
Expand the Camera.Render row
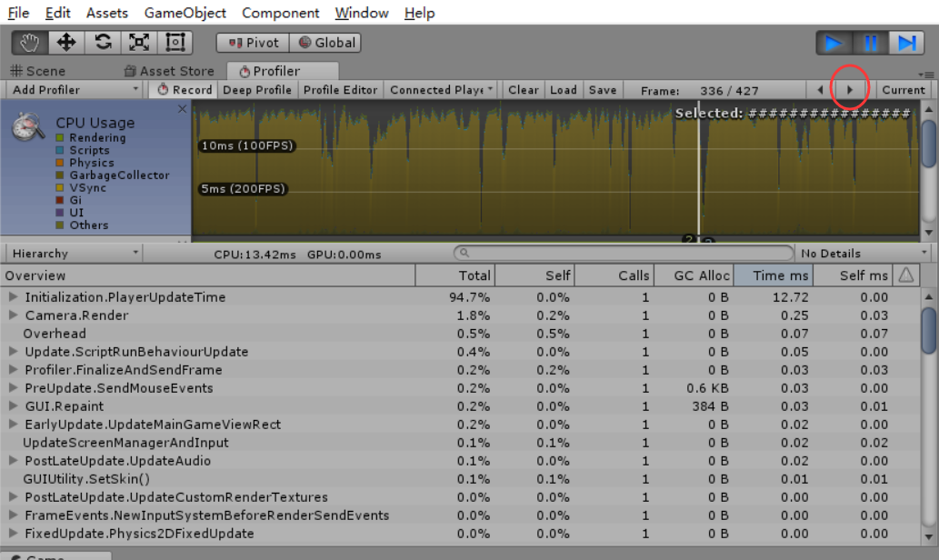click(x=13, y=315)
